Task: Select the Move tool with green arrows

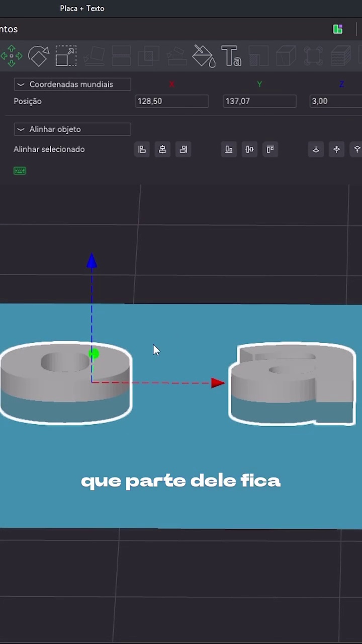Action: [11, 56]
